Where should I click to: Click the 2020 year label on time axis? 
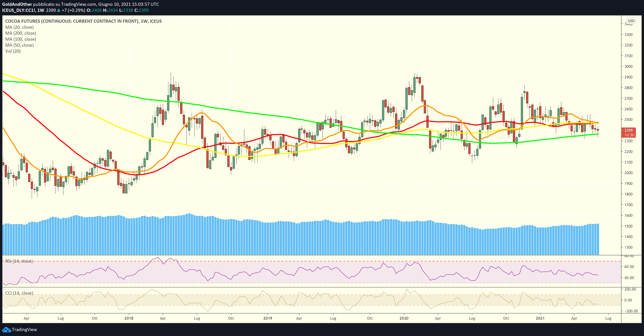404,318
